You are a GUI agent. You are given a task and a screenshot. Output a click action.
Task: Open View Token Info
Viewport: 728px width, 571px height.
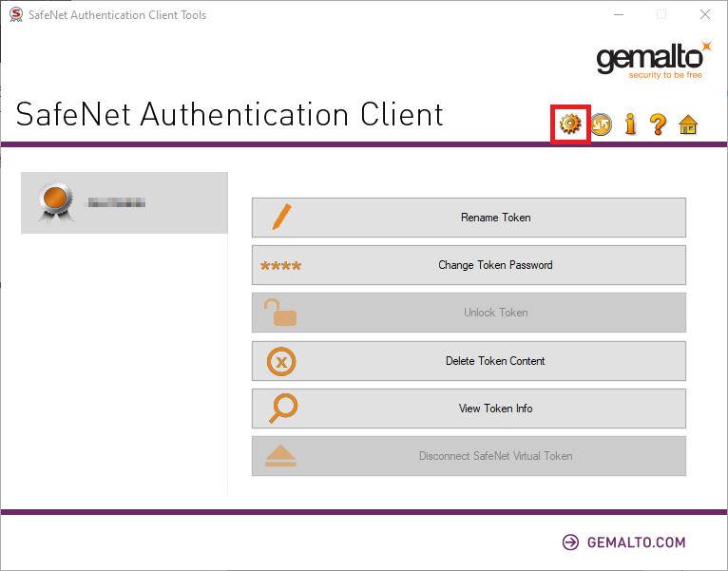(x=469, y=409)
